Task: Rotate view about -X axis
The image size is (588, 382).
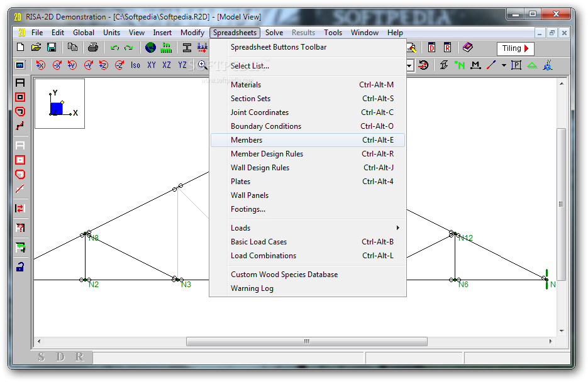Action: coord(57,65)
